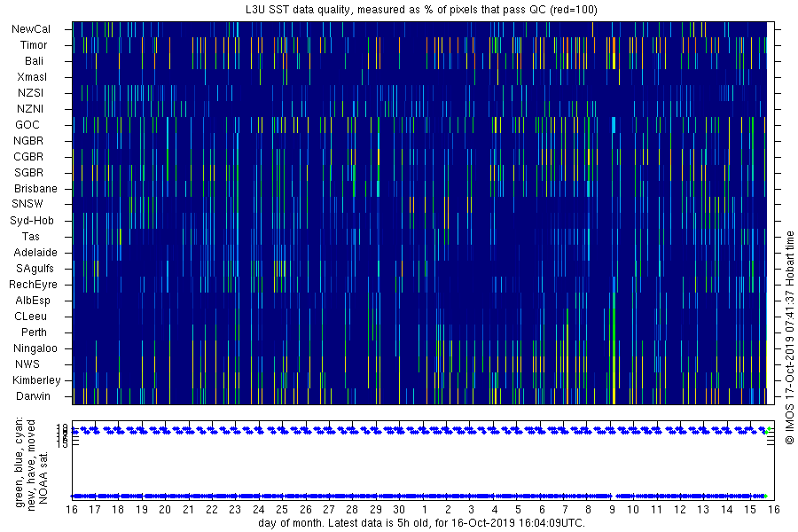Select the SAgulfs row label
This screenshot has width=798, height=532.
pyautogui.click(x=35, y=269)
